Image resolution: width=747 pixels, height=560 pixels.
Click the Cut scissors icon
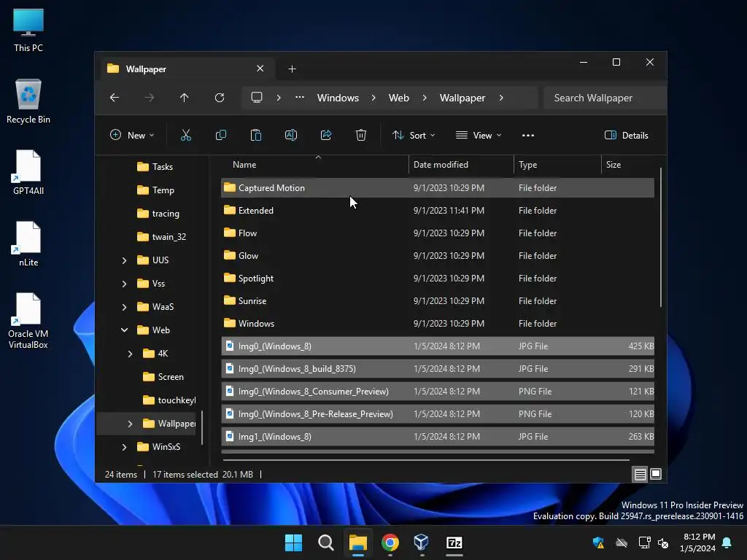(186, 135)
